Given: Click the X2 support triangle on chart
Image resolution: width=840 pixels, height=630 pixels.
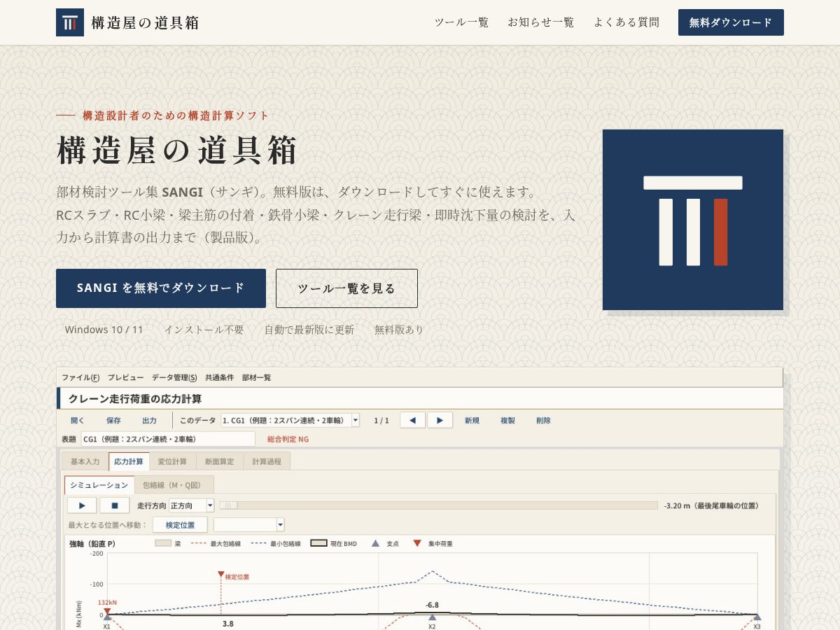Looking at the screenshot, I should coord(432,617).
